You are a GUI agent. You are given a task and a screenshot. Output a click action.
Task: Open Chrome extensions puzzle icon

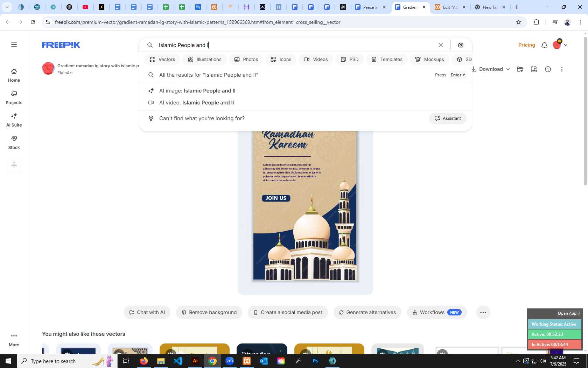click(x=536, y=22)
